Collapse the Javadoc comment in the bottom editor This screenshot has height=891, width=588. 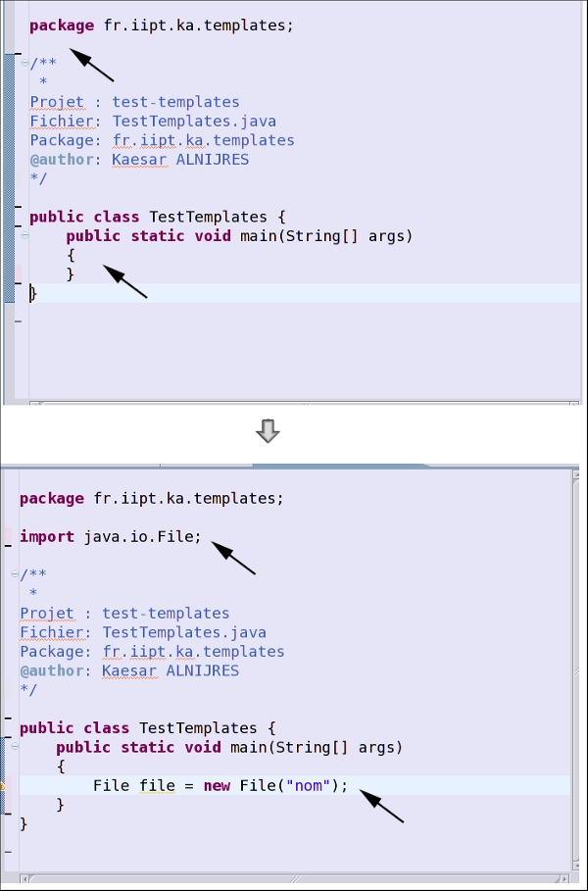click(x=15, y=574)
